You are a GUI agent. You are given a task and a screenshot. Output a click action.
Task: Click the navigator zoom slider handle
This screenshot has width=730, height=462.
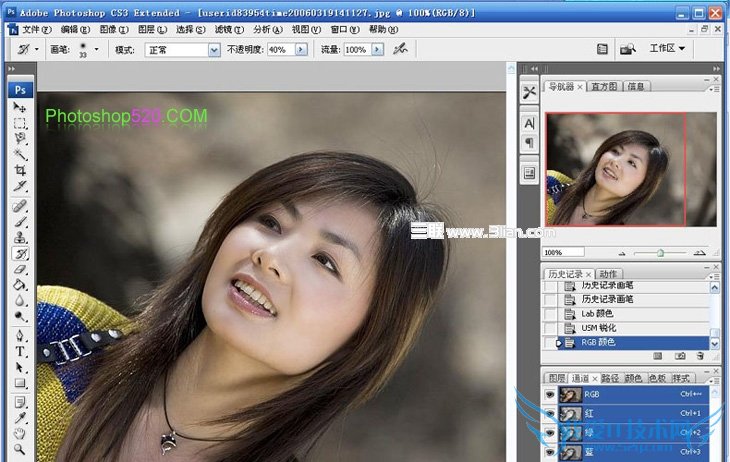pos(660,253)
